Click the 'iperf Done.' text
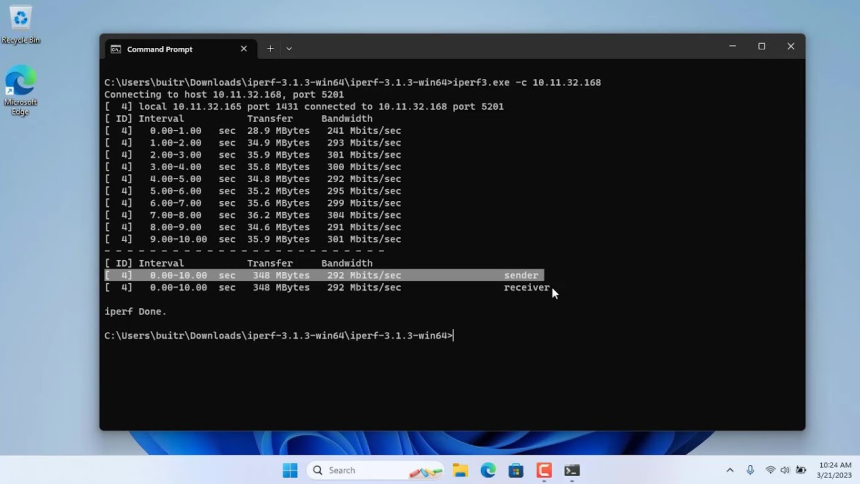This screenshot has height=484, width=860. tap(135, 312)
